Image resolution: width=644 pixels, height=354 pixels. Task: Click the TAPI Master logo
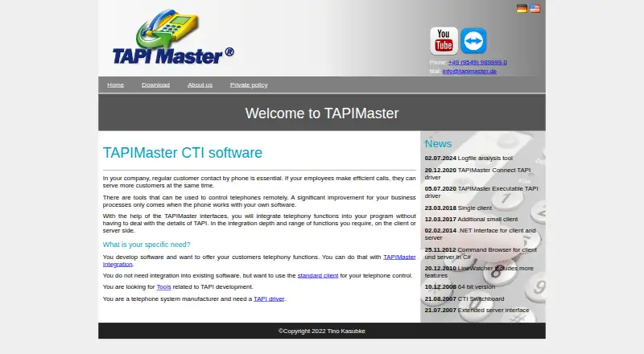click(x=173, y=37)
